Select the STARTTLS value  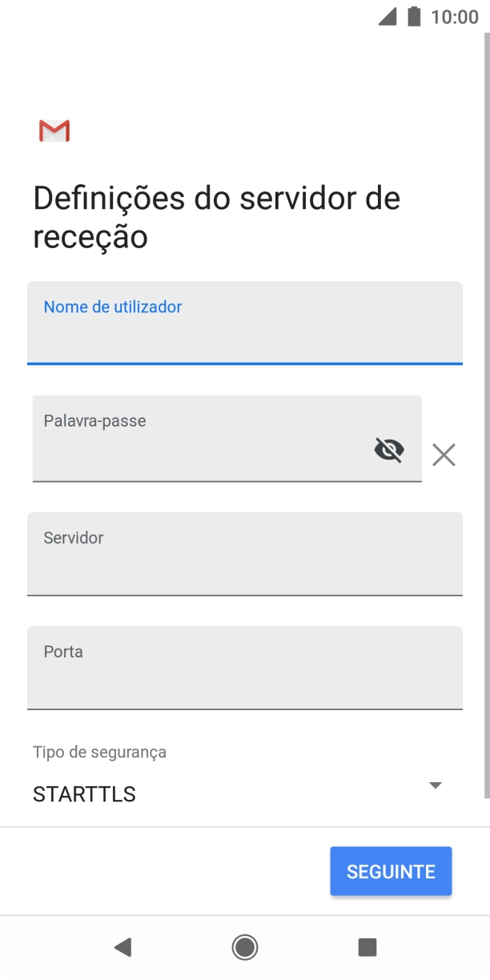[85, 793]
